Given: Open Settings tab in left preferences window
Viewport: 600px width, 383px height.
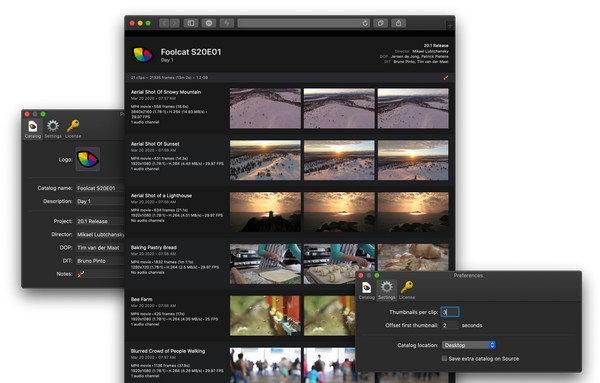Looking at the screenshot, I should 53,129.
